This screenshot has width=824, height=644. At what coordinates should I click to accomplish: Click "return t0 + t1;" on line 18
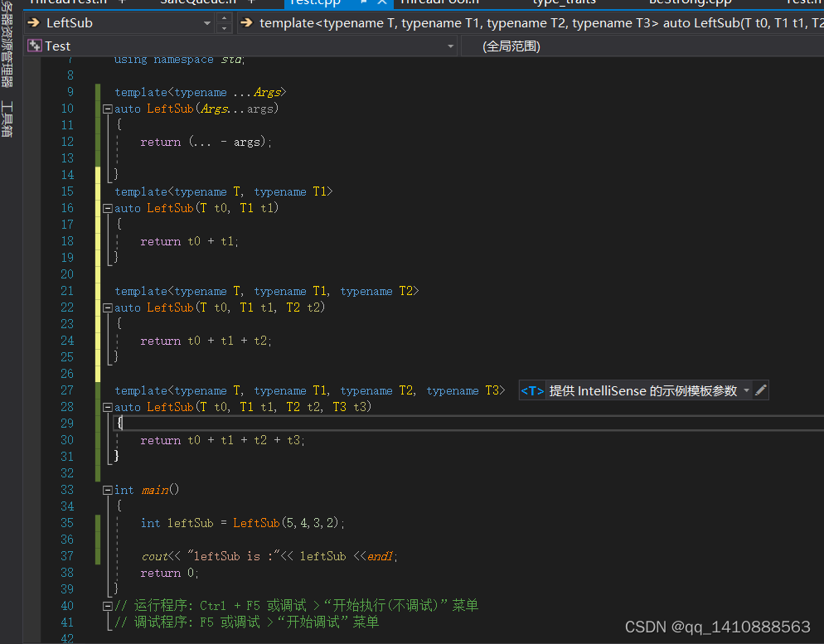189,242
